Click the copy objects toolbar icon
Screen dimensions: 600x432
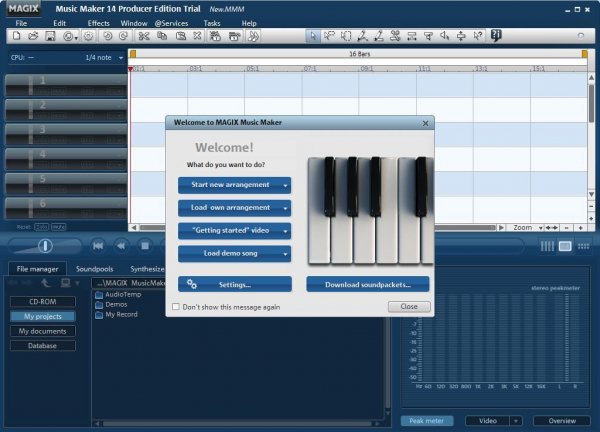click(x=162, y=36)
